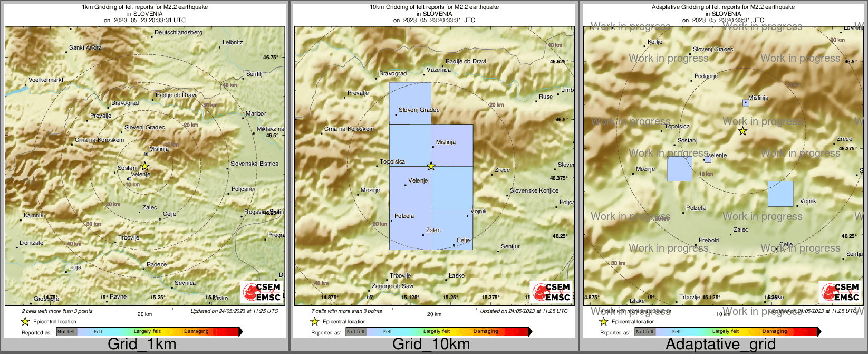This screenshot has width=868, height=354.
Task: Select the Slovenj Gradec cell in the 10km grid
Action: (410, 103)
